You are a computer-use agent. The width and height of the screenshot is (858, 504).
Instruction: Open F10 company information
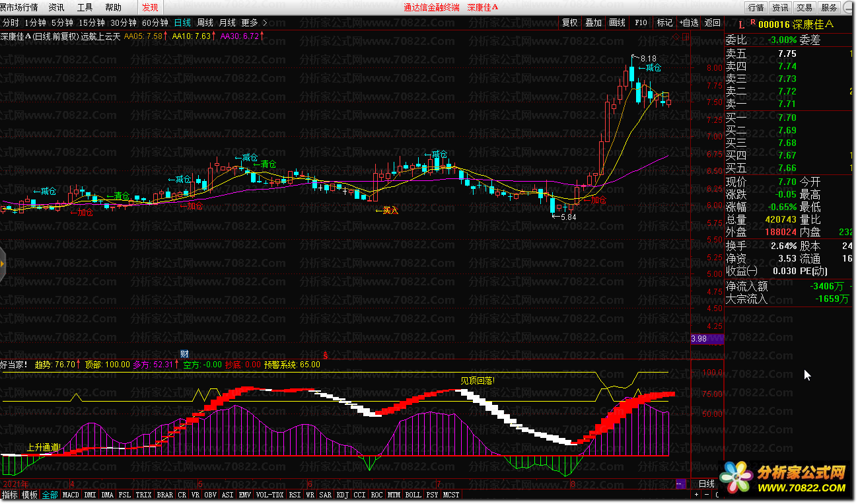[641, 22]
